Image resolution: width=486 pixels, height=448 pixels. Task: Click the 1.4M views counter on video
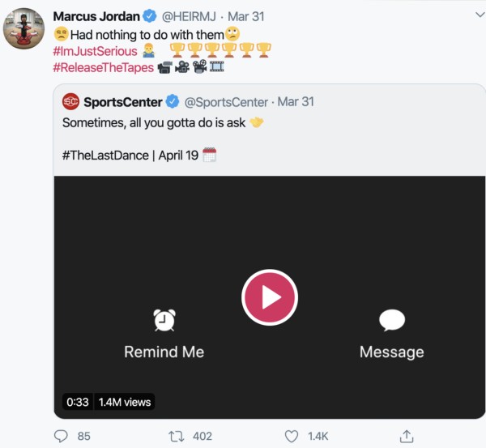pyautogui.click(x=124, y=402)
